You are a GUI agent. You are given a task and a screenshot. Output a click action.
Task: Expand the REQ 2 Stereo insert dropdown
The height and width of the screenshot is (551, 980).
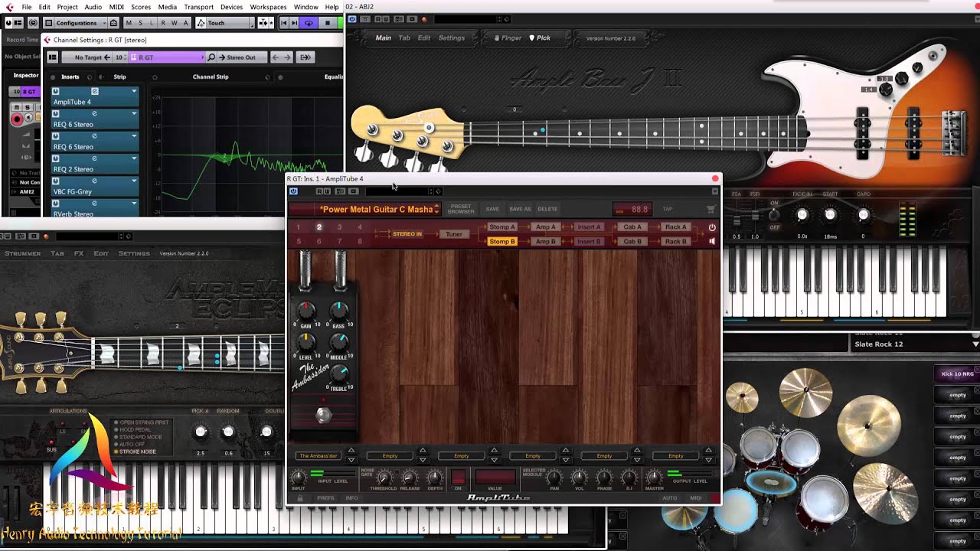coord(134,158)
